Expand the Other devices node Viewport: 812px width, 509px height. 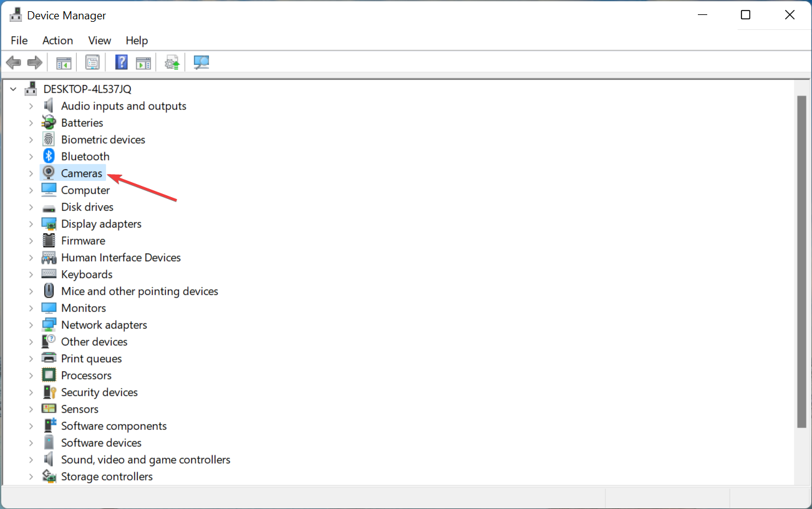pyautogui.click(x=31, y=342)
